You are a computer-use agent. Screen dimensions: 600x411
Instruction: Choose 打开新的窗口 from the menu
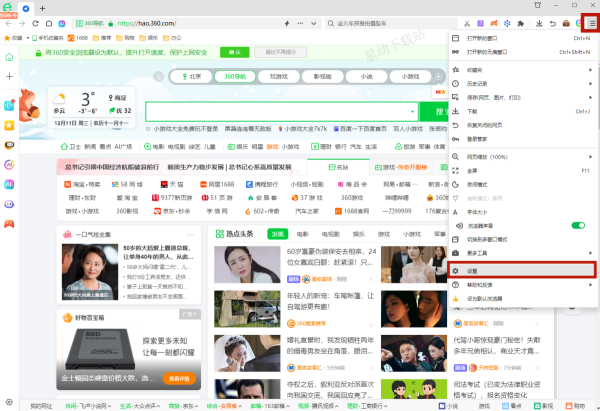pos(523,38)
